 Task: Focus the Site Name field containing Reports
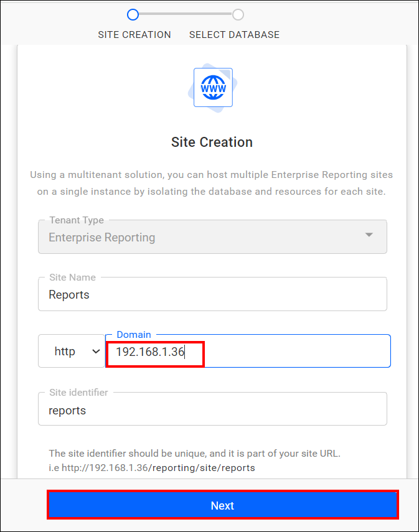[212, 295]
